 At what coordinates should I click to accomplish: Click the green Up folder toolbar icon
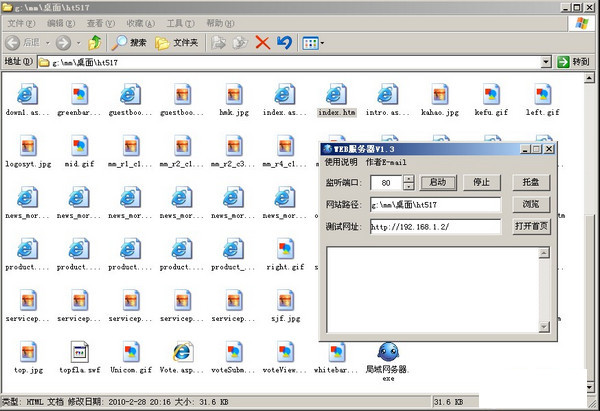[x=94, y=43]
